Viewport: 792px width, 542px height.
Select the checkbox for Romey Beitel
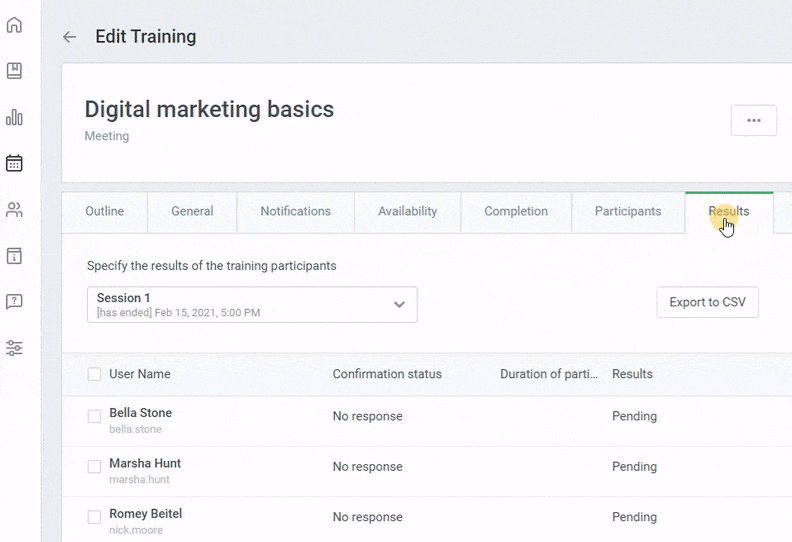point(94,517)
